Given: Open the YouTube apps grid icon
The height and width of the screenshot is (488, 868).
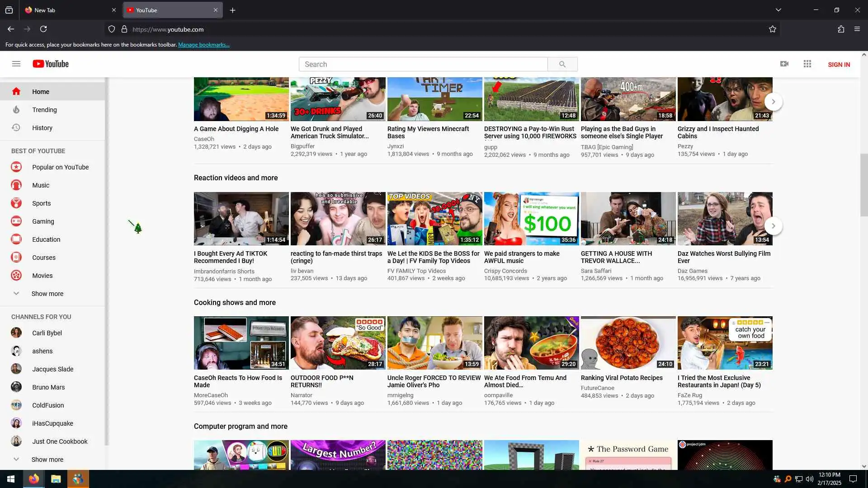Looking at the screenshot, I should pyautogui.click(x=807, y=64).
